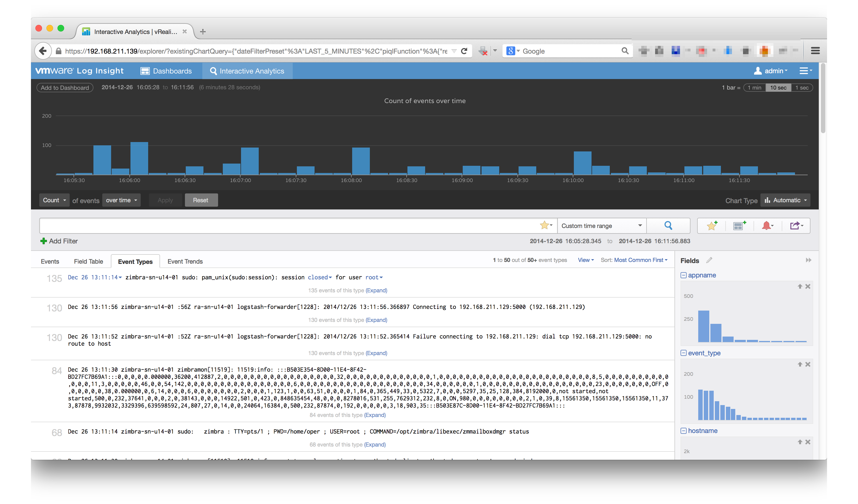Click the vertical page scrollbar
This screenshot has width=858, height=504.
(823, 99)
